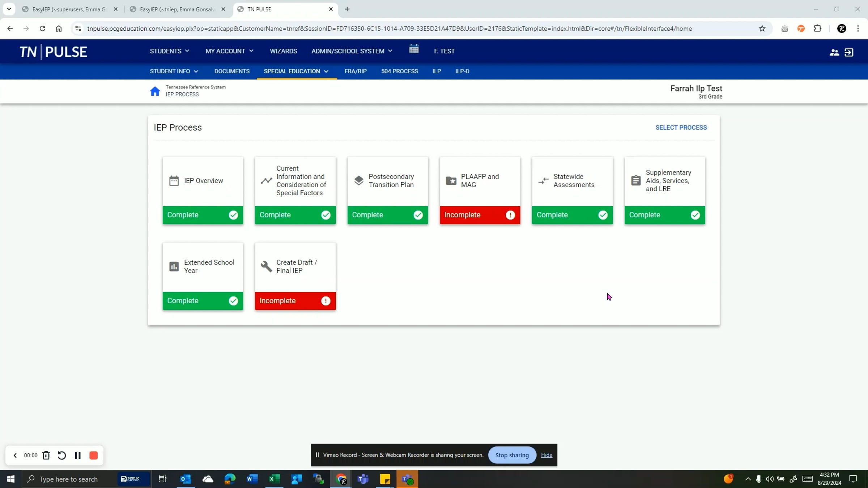
Task: Select the Postsecondary Transition Plan layers icon
Action: tap(359, 180)
